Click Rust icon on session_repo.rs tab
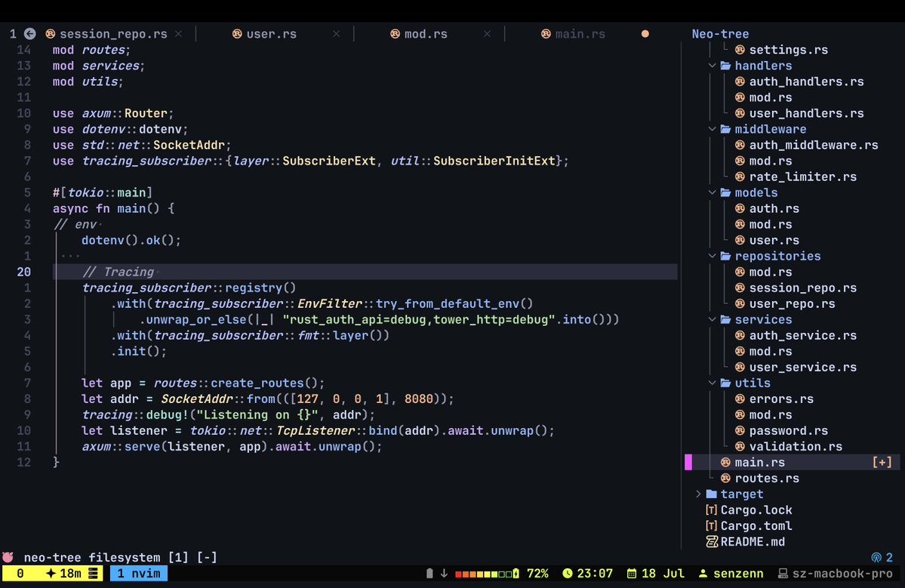The height and width of the screenshot is (588, 905). click(51, 34)
